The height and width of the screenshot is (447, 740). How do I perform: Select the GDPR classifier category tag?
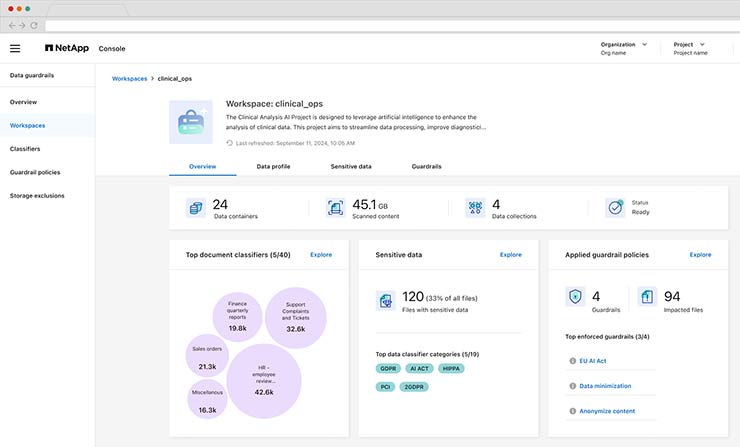(x=386, y=369)
